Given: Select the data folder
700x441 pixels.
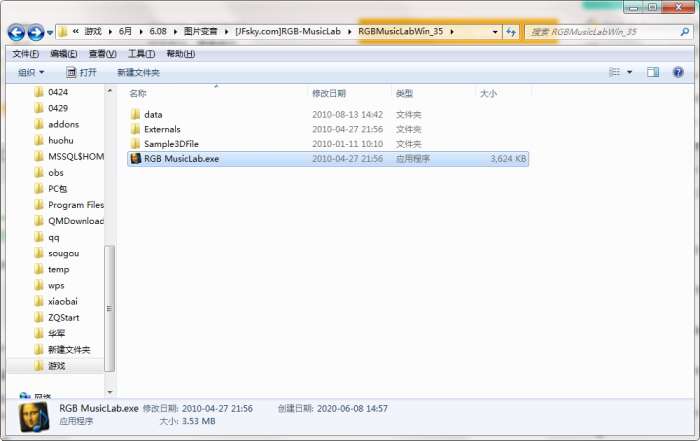Looking at the screenshot, I should 153,115.
